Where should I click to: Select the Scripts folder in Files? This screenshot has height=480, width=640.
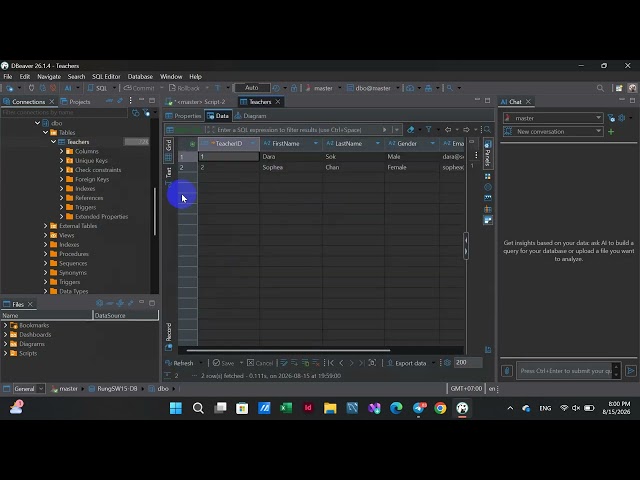pos(28,353)
